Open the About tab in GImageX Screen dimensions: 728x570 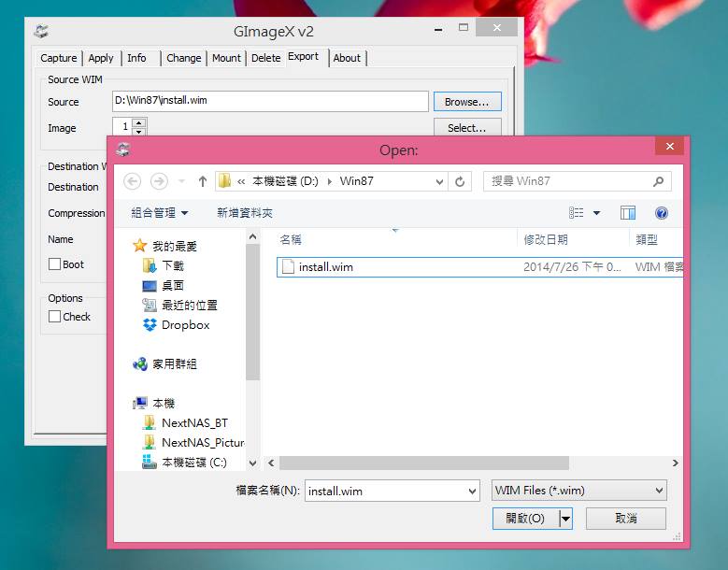tap(347, 58)
